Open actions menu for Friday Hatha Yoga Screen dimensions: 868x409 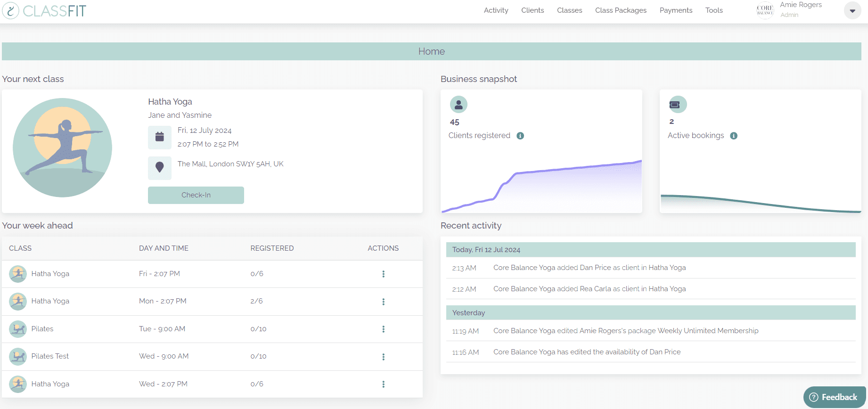coord(383,274)
